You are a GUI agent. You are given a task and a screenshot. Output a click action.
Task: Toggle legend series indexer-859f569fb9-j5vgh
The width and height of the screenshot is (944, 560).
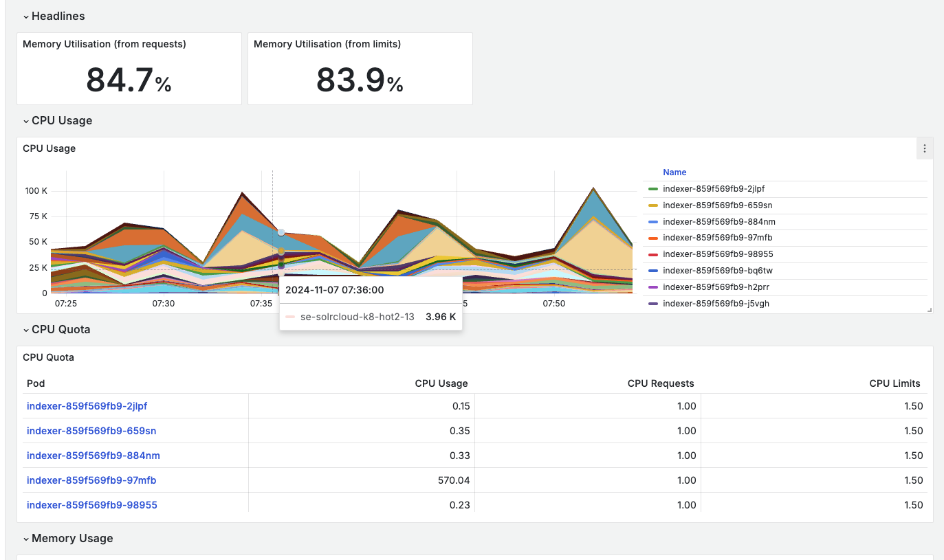click(x=716, y=303)
